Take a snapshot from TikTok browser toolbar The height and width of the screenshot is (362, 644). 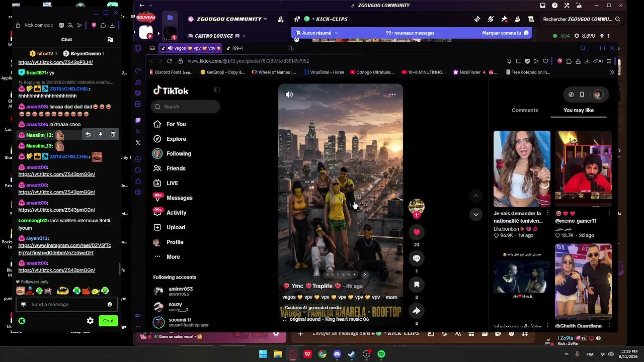tap(518, 61)
